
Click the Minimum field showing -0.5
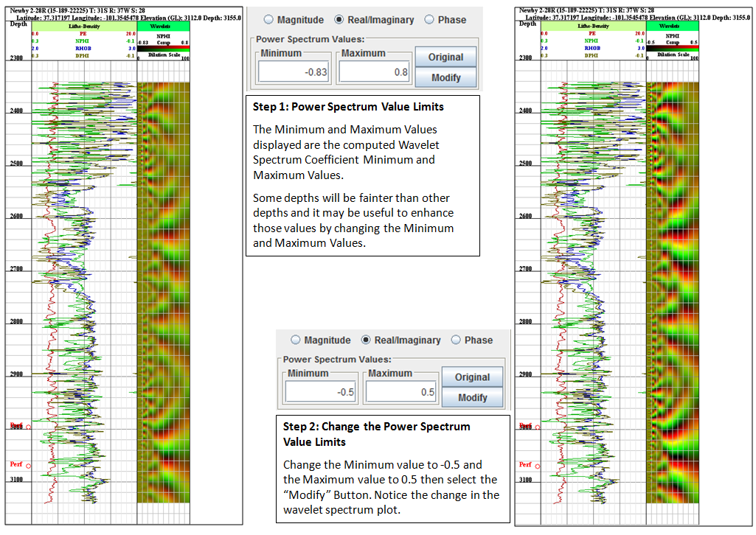[321, 392]
